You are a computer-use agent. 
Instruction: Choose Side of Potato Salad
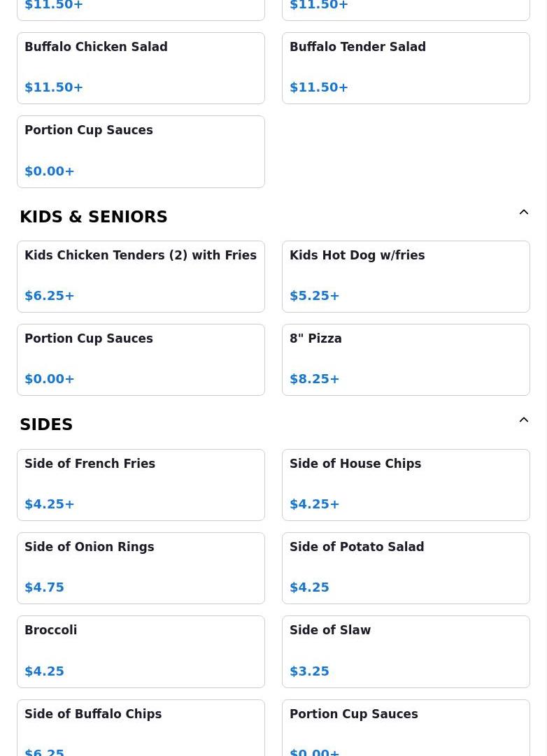(x=406, y=568)
